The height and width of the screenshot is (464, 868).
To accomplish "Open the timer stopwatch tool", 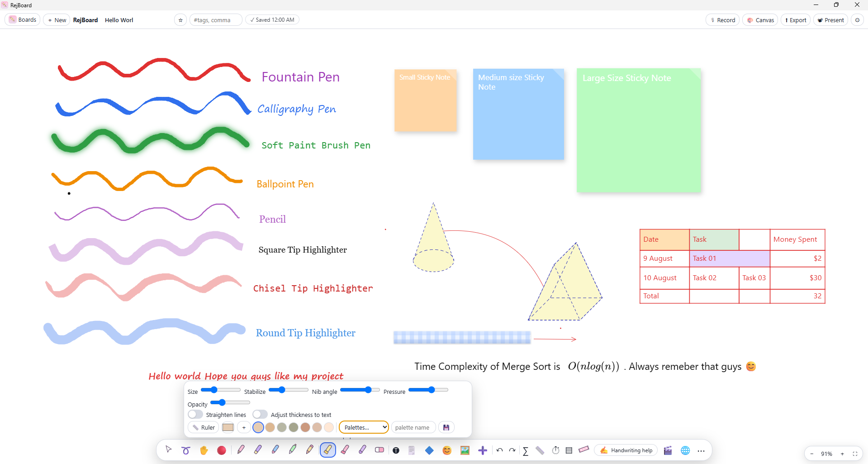I will click(x=555, y=450).
